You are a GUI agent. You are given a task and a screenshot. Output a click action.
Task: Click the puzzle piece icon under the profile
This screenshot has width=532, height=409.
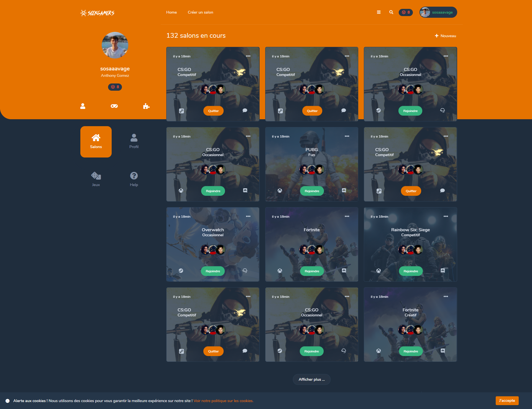pos(146,106)
